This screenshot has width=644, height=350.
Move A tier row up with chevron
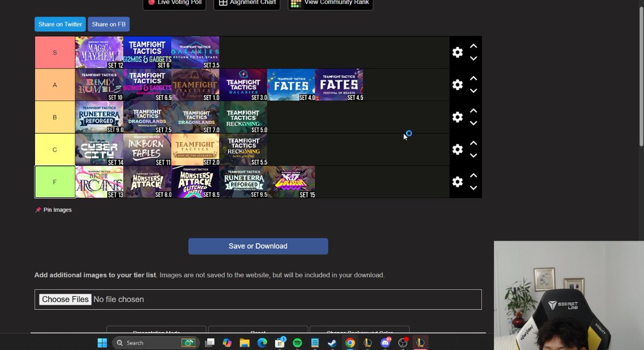tap(473, 78)
